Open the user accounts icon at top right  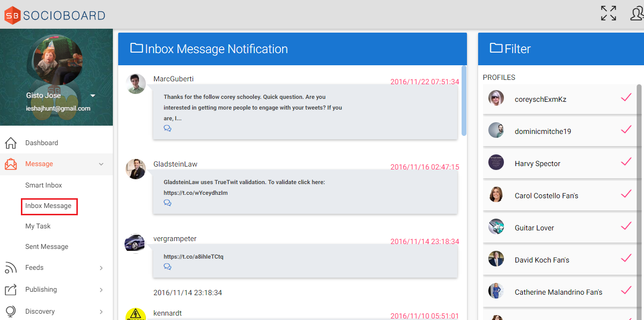click(x=637, y=13)
